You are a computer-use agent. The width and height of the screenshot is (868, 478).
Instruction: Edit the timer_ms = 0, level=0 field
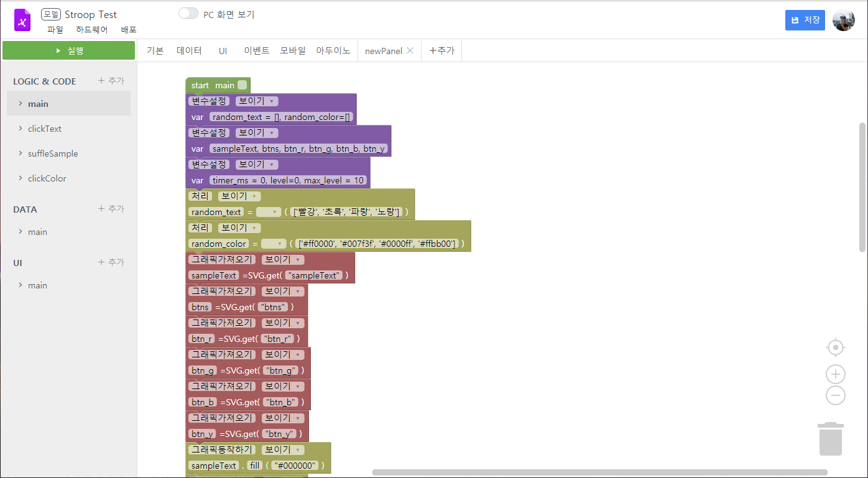point(288,180)
